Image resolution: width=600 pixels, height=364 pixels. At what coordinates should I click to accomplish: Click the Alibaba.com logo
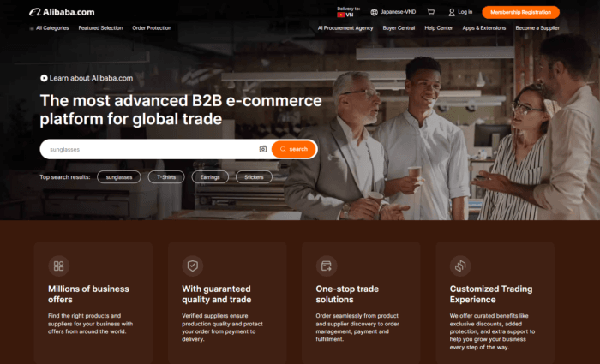click(x=62, y=12)
